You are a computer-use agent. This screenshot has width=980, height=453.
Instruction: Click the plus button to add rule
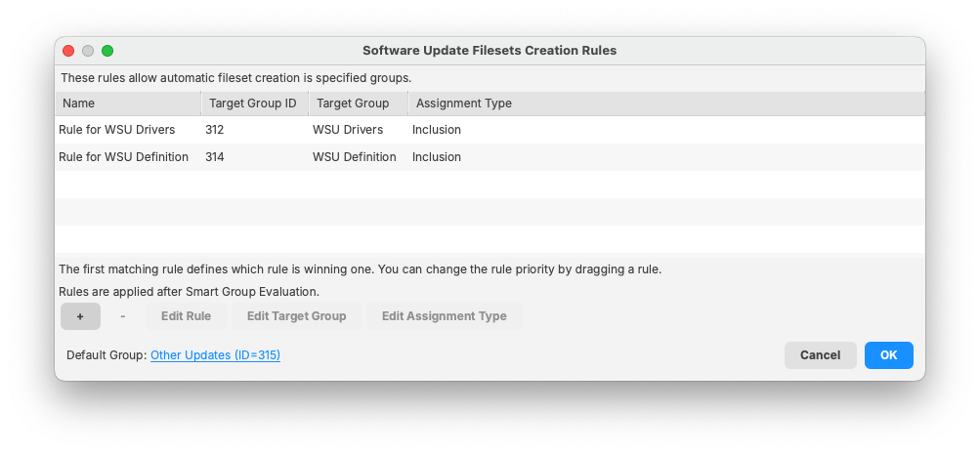tap(80, 316)
